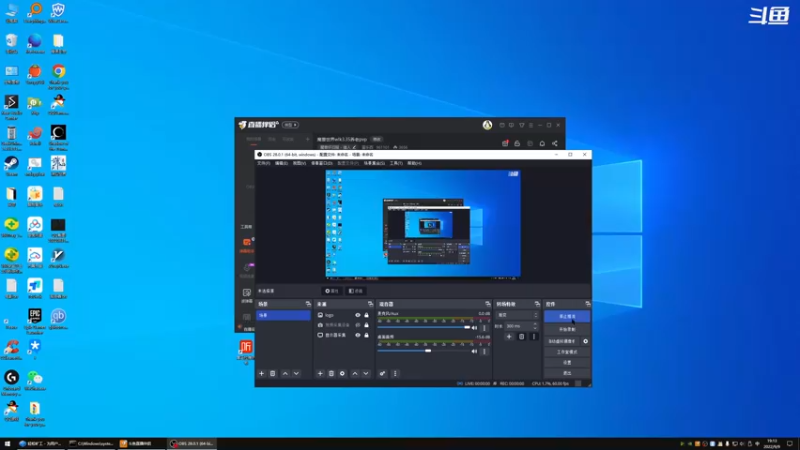Remove transition with the trash icon

tap(521, 337)
